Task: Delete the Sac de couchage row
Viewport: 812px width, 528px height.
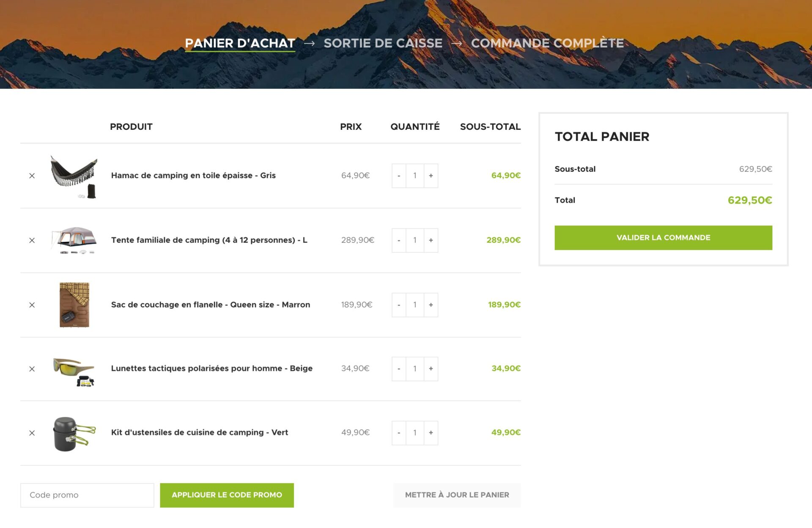Action: tap(32, 305)
